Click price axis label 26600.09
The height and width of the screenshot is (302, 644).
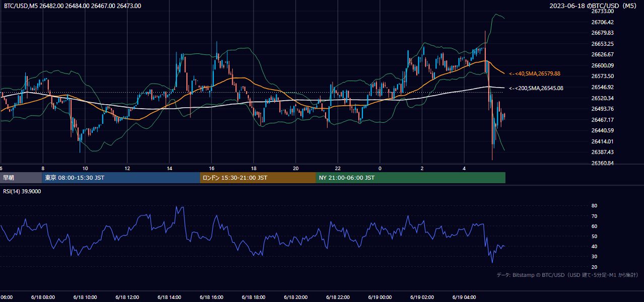tap(602, 65)
